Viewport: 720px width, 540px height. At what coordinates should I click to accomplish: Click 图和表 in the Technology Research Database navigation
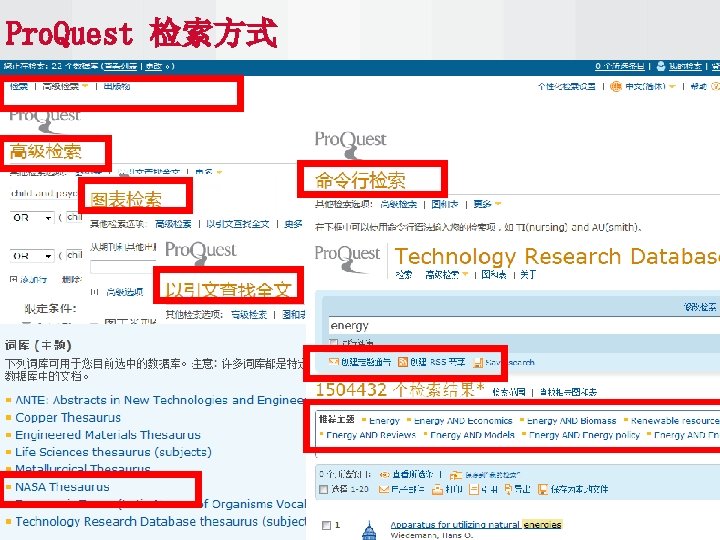pyautogui.click(x=494, y=275)
